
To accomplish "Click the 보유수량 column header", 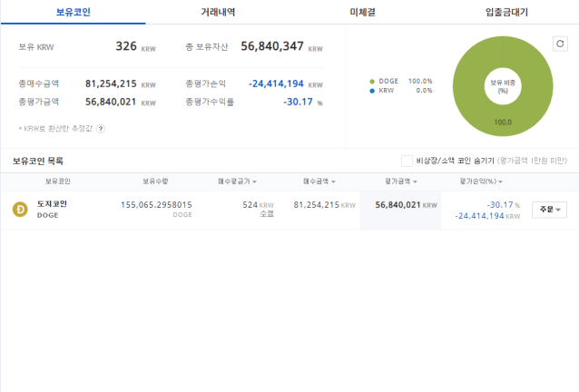I will click(x=155, y=181).
